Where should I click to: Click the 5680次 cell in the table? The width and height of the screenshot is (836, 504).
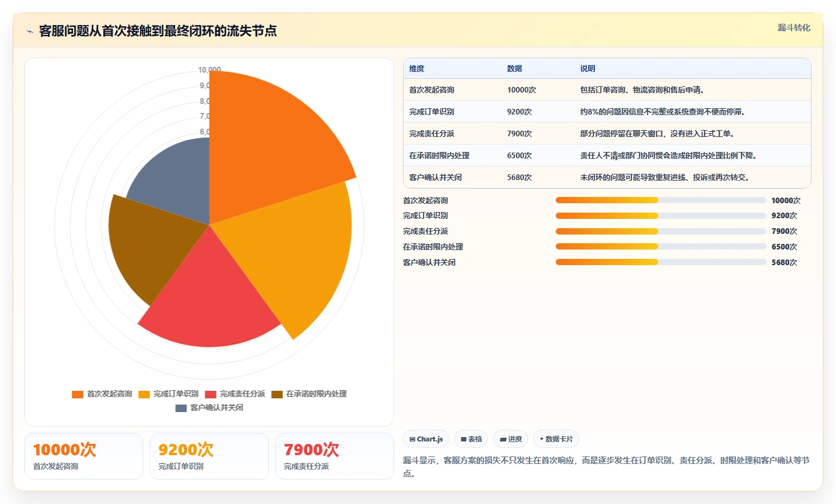(x=519, y=178)
